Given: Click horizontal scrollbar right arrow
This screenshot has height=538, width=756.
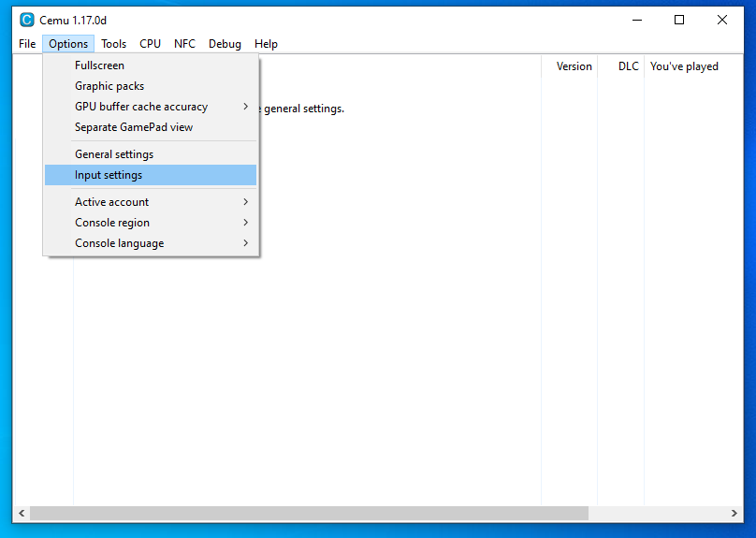Looking at the screenshot, I should (734, 513).
